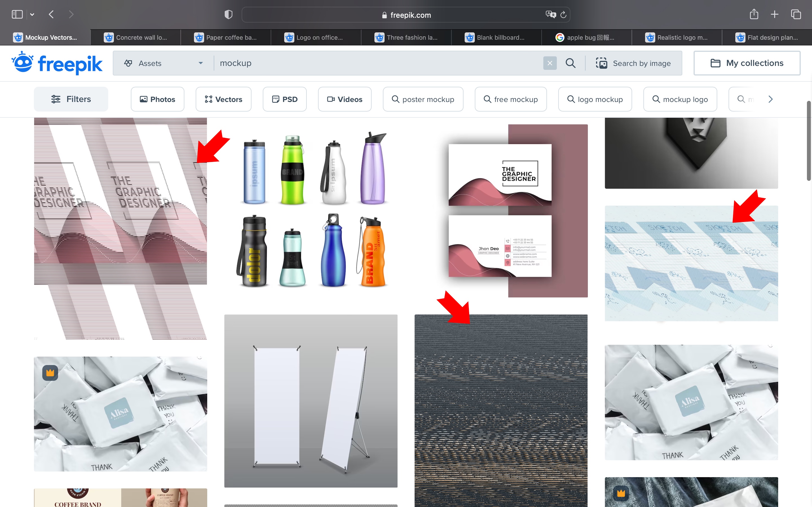Open the water bottles mockup thumbnail
Viewport: 812px width, 507px height.
coord(311,210)
